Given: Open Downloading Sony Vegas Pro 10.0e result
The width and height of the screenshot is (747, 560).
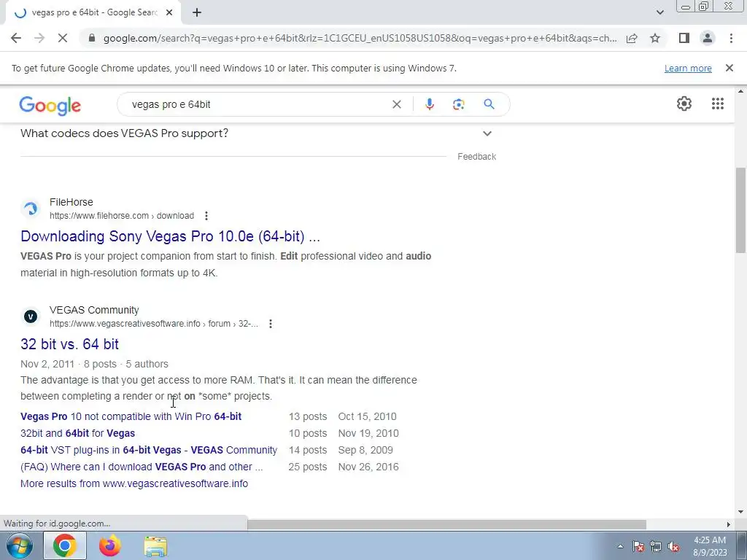Looking at the screenshot, I should pyautogui.click(x=170, y=236).
